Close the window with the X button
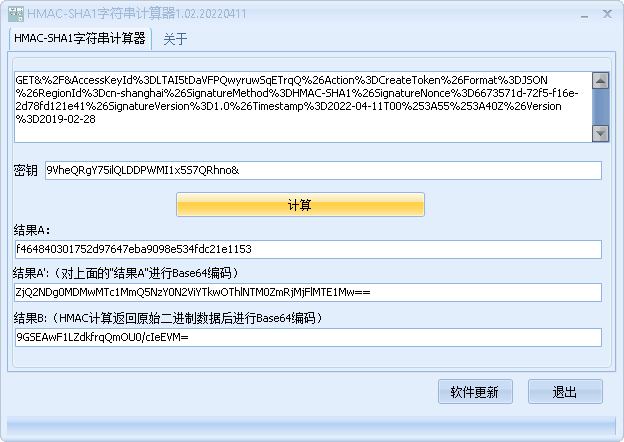 (x=607, y=14)
